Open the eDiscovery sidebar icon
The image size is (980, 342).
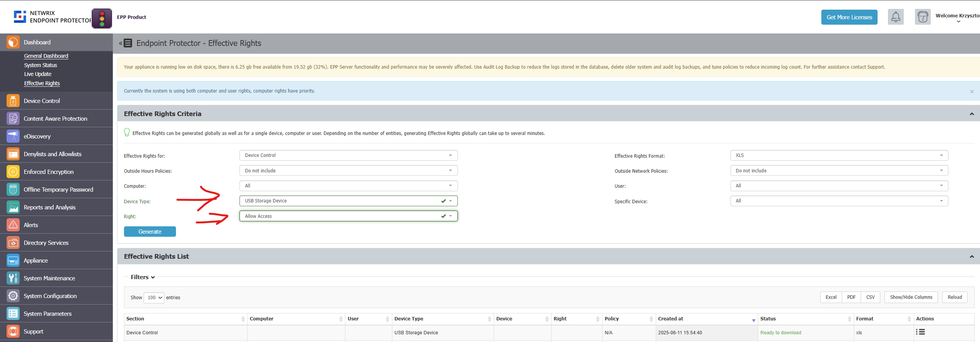(13, 136)
